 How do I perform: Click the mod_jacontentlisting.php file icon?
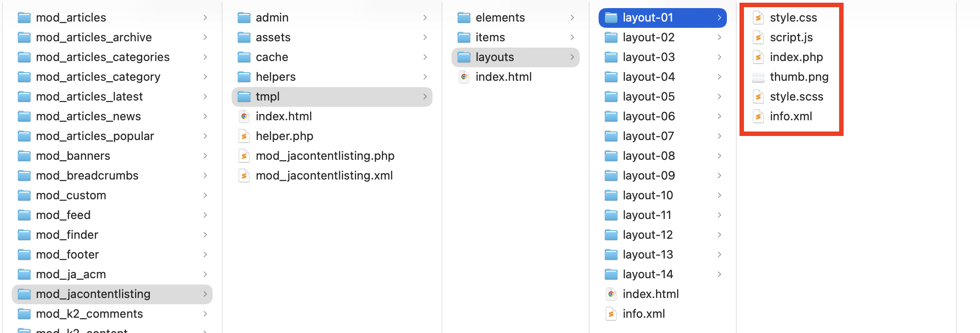coord(244,156)
